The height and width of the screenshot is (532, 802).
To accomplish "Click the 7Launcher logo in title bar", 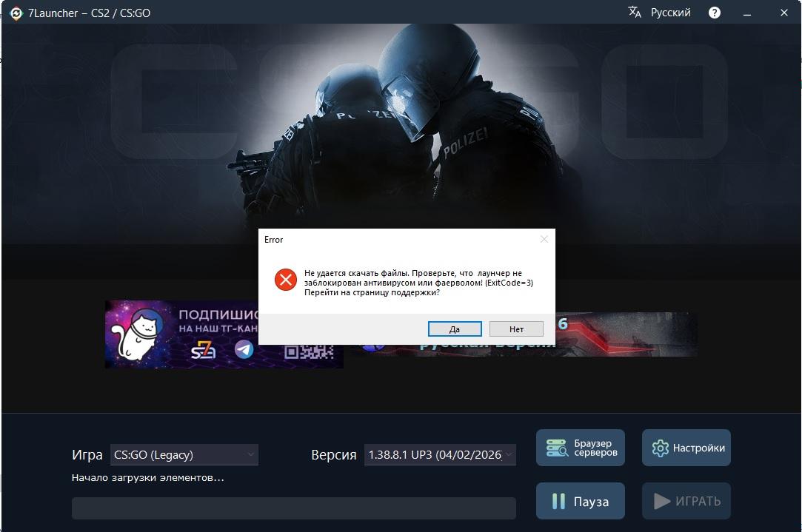I will [x=16, y=13].
